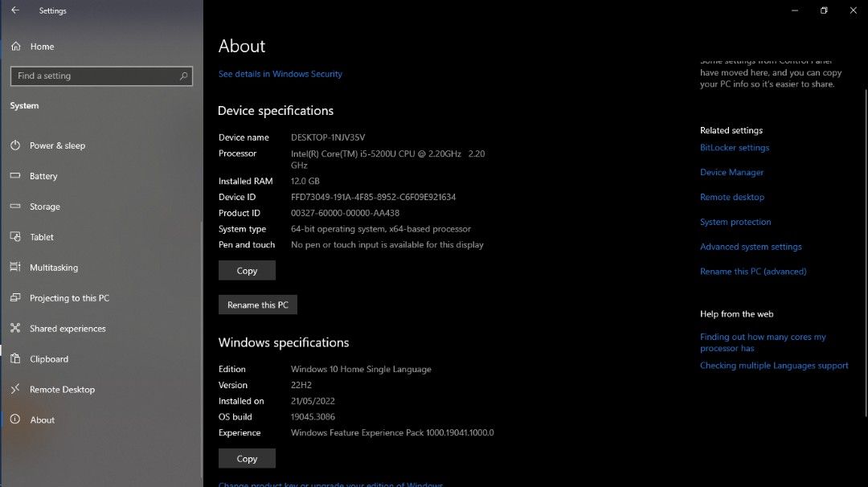Click device name DESKTOP-1NJV35V
The width and height of the screenshot is (868, 487).
[328, 137]
